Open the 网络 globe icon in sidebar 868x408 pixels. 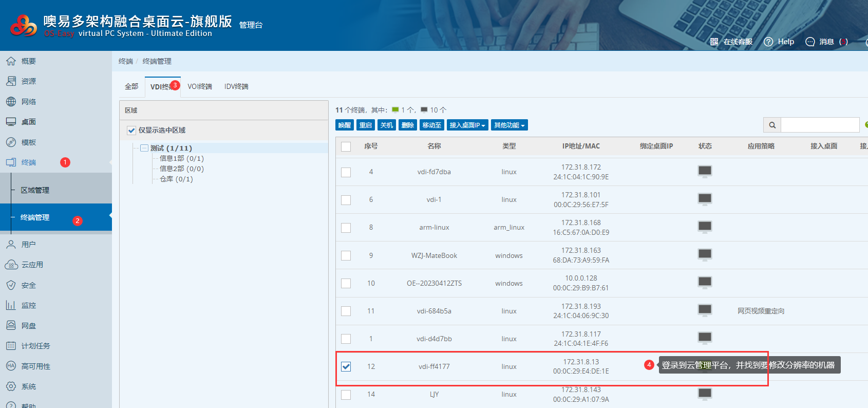tap(11, 102)
